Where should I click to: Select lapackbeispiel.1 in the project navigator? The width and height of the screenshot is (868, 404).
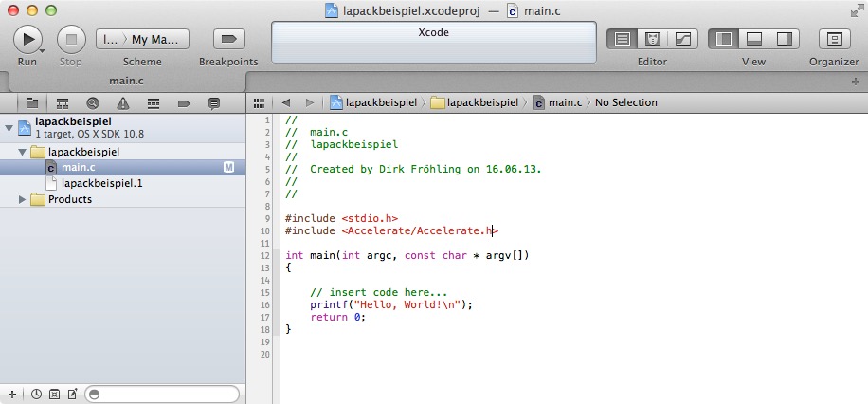pos(101,183)
